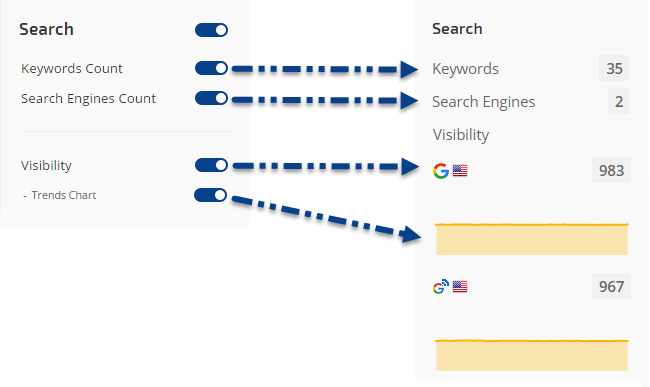Screen dimensions: 650x387
Task: Click the Search Engines count badge 2
Action: [x=619, y=102]
